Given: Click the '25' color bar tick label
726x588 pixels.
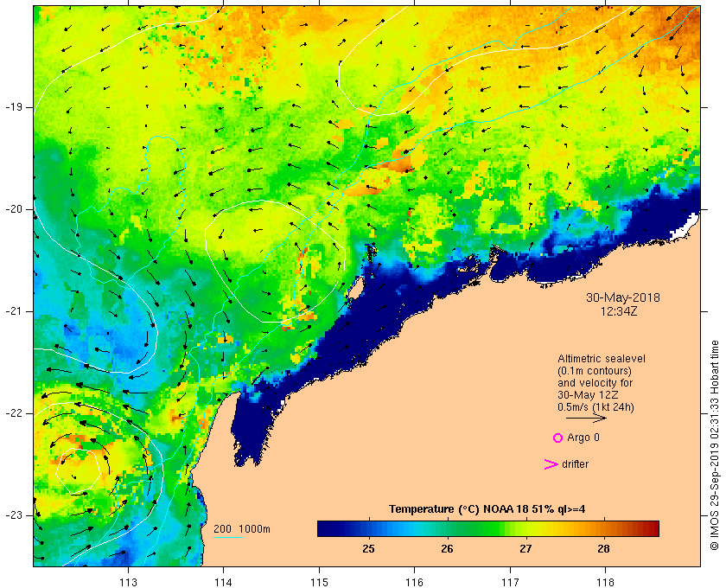Looking at the screenshot, I should coord(368,549).
